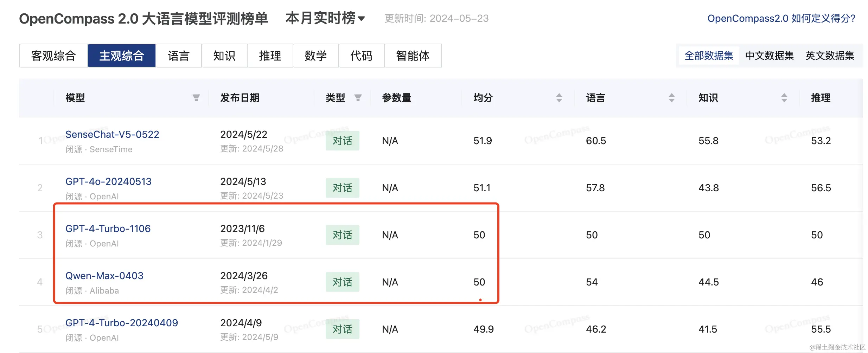868x353 pixels.
Task: Sort by 语言 column arrows
Action: (672, 98)
